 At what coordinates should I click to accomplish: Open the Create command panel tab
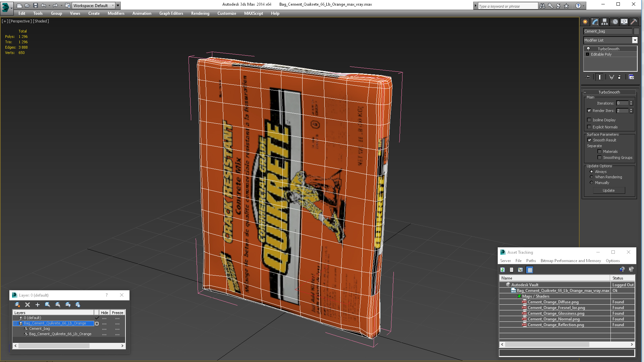click(x=585, y=22)
